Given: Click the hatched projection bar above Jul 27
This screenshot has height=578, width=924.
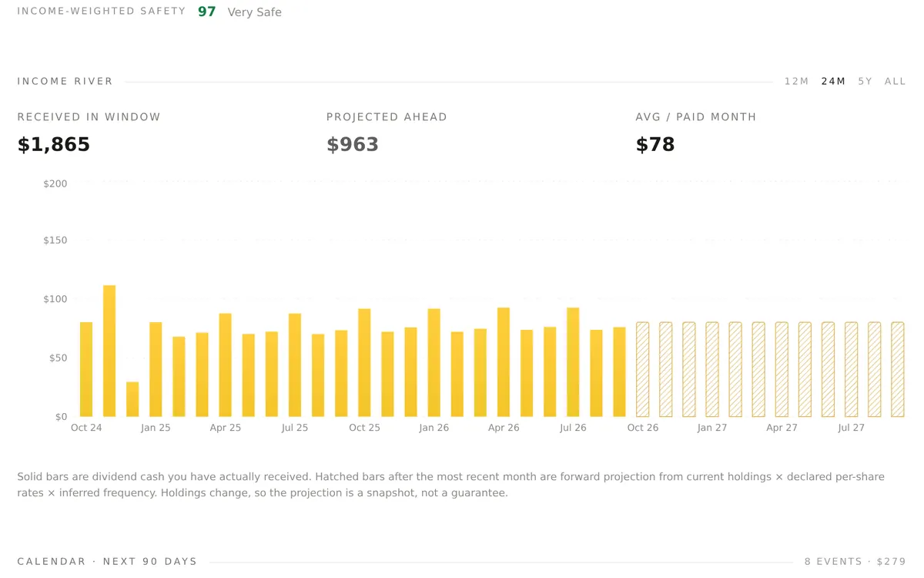Looking at the screenshot, I should (x=851, y=370).
